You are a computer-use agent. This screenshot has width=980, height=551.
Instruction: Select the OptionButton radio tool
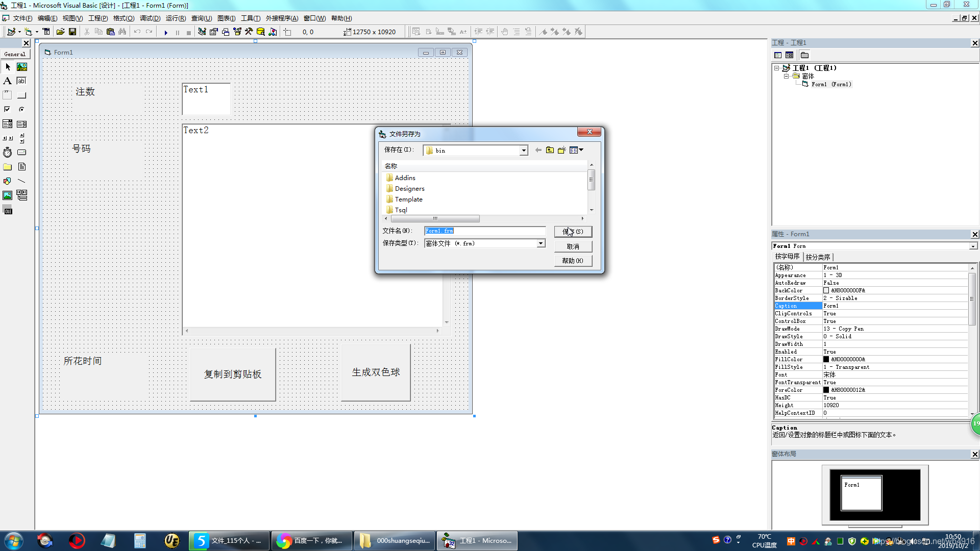22,109
